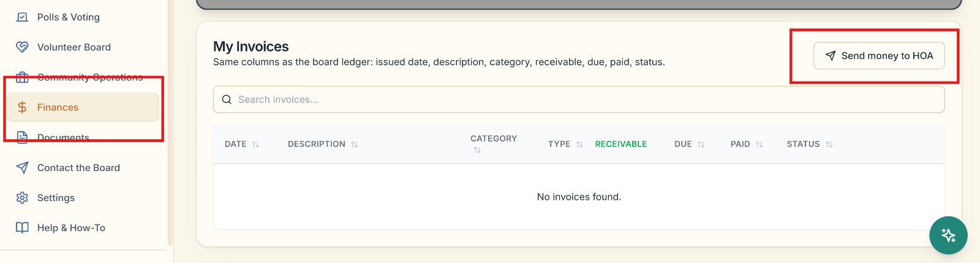Click the Receivable column header
Viewport: 980px width, 263px height.
click(621, 144)
